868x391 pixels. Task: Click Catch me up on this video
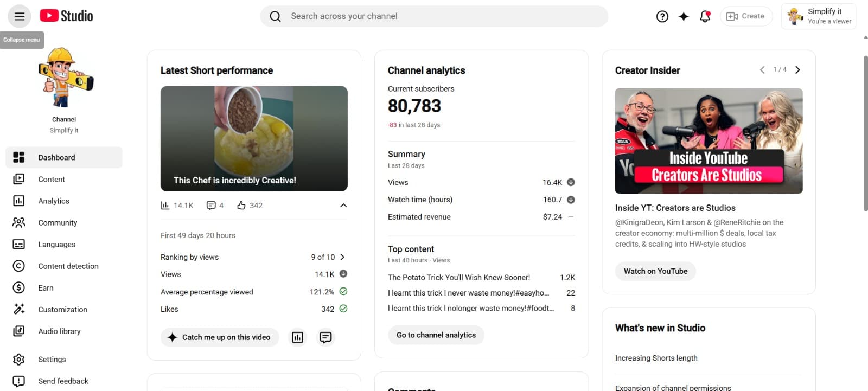pos(220,337)
